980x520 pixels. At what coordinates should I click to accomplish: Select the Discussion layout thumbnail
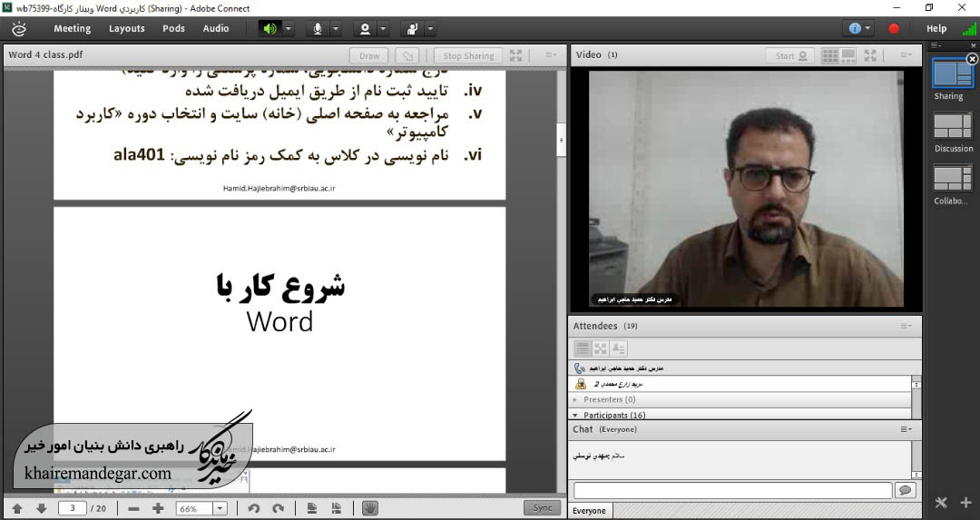(953, 125)
